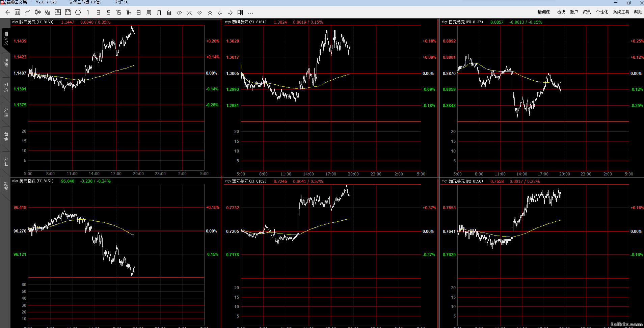644x328 pixels.
Task: Click the application logo in the title bar
Action: tap(3, 2)
